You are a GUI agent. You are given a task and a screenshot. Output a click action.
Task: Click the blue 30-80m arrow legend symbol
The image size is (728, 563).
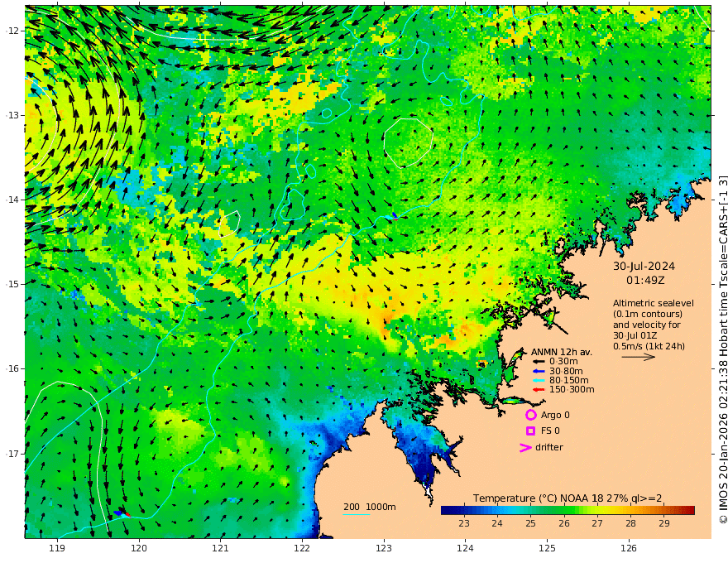pos(538,371)
